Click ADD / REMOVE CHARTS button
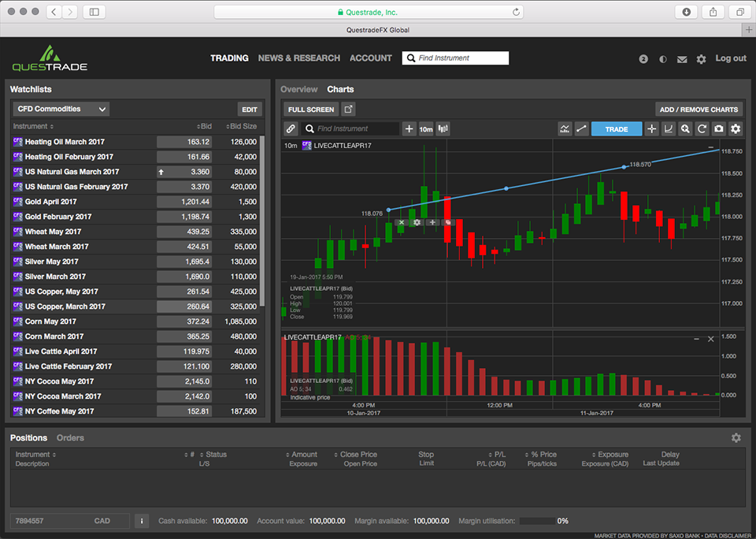Screen dimensions: 756x539 click(699, 110)
